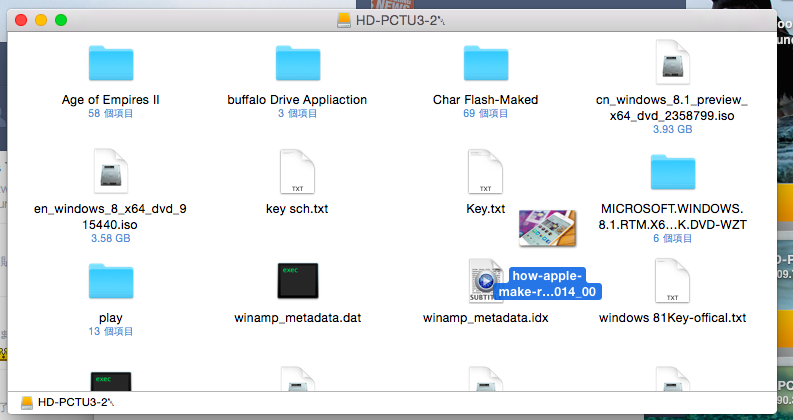Click the HD-PCTU3-2 drive icon in title bar
Image resolution: width=793 pixels, height=420 pixels.
click(344, 20)
